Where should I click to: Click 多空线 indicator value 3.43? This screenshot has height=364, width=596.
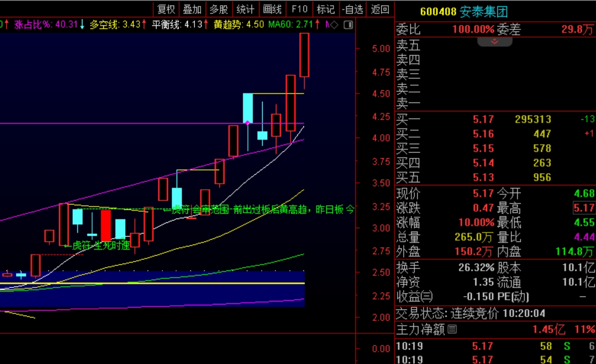[x=131, y=25]
